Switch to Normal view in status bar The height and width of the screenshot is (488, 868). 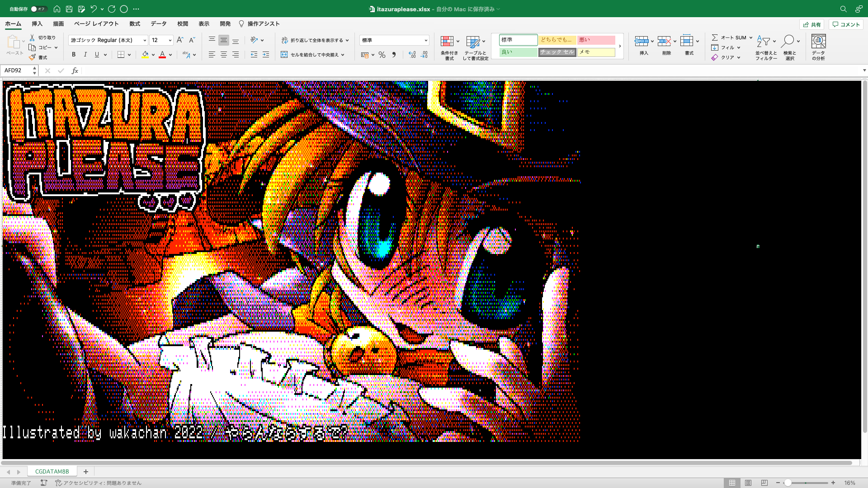click(x=732, y=483)
